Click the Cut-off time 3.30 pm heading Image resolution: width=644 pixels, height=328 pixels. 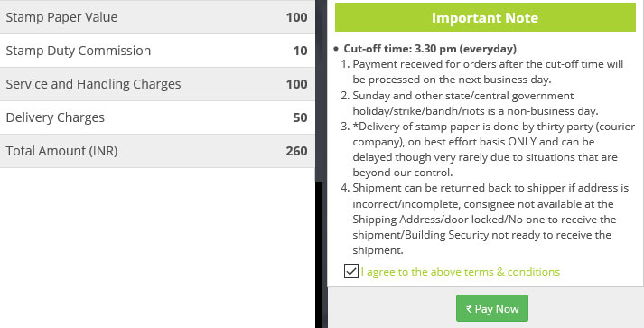(430, 49)
